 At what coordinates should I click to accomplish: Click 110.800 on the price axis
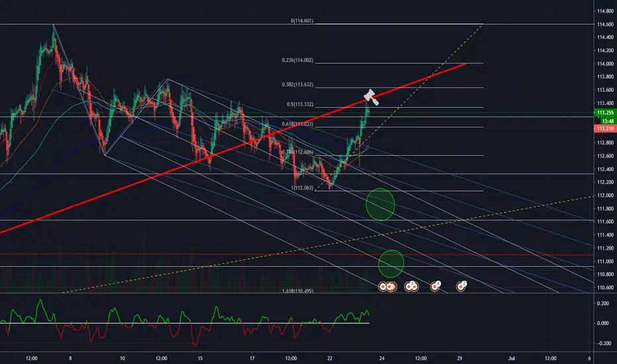[x=605, y=274]
